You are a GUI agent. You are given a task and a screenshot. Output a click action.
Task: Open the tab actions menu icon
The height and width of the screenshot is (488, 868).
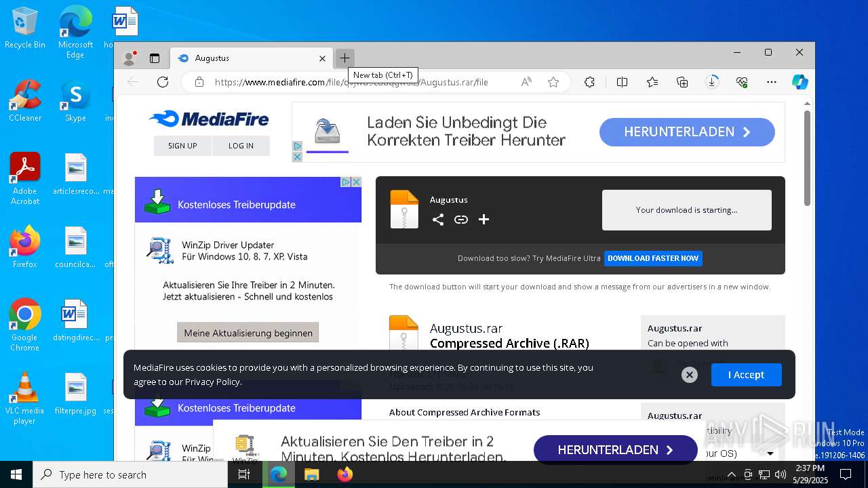coord(155,58)
